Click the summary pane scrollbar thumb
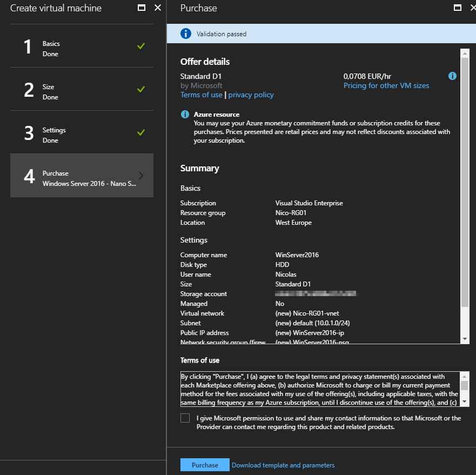The height and width of the screenshot is (475, 476). tap(465, 182)
